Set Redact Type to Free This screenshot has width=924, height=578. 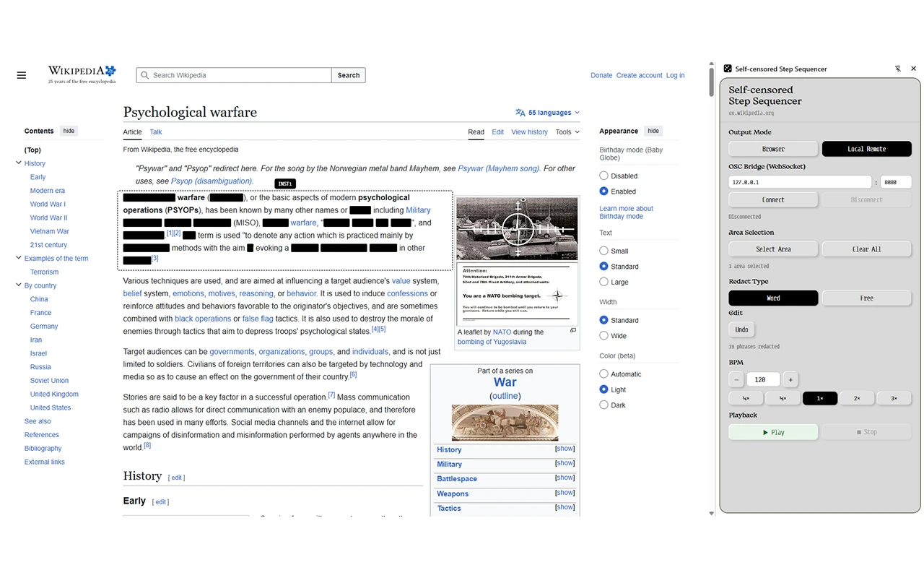[866, 298]
